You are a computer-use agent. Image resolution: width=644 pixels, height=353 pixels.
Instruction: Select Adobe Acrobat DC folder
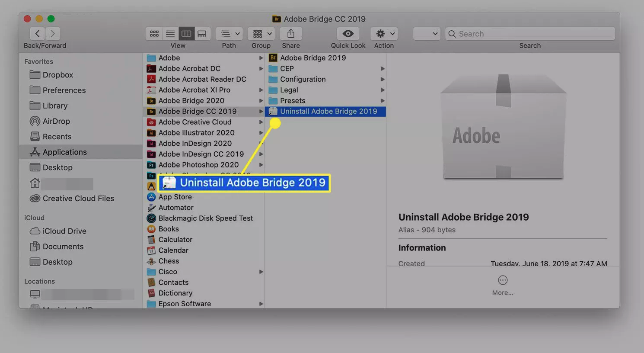point(203,68)
